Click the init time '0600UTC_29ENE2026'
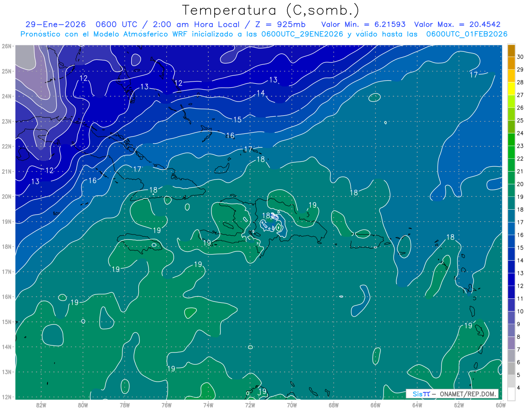The image size is (532, 411). (x=303, y=34)
